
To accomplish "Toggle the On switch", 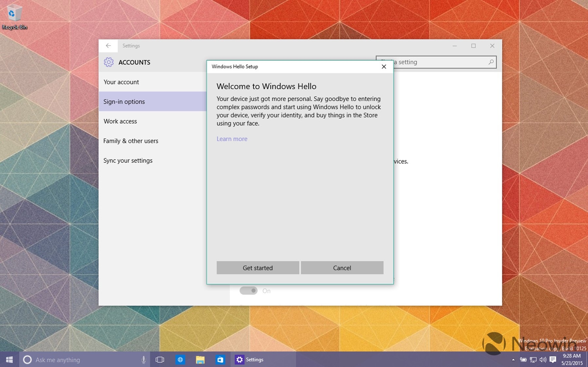I will (249, 291).
